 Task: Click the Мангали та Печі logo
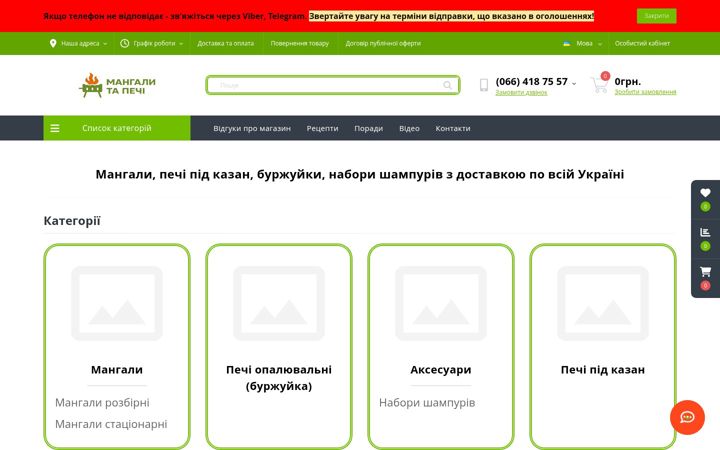point(117,85)
